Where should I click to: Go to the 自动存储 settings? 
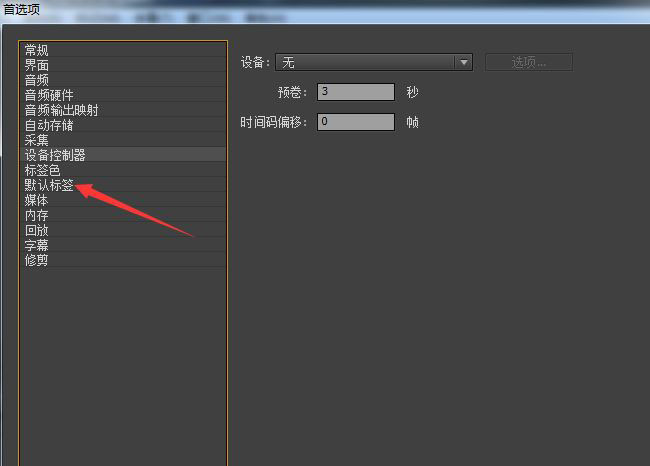(x=123, y=125)
